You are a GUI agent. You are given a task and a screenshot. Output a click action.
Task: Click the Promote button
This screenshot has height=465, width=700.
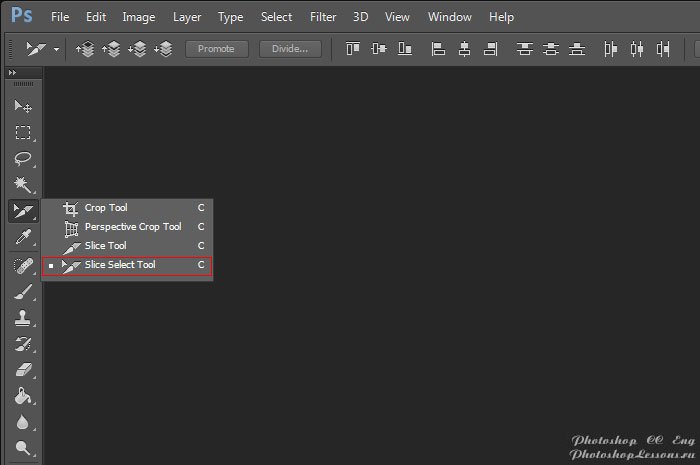pos(216,48)
